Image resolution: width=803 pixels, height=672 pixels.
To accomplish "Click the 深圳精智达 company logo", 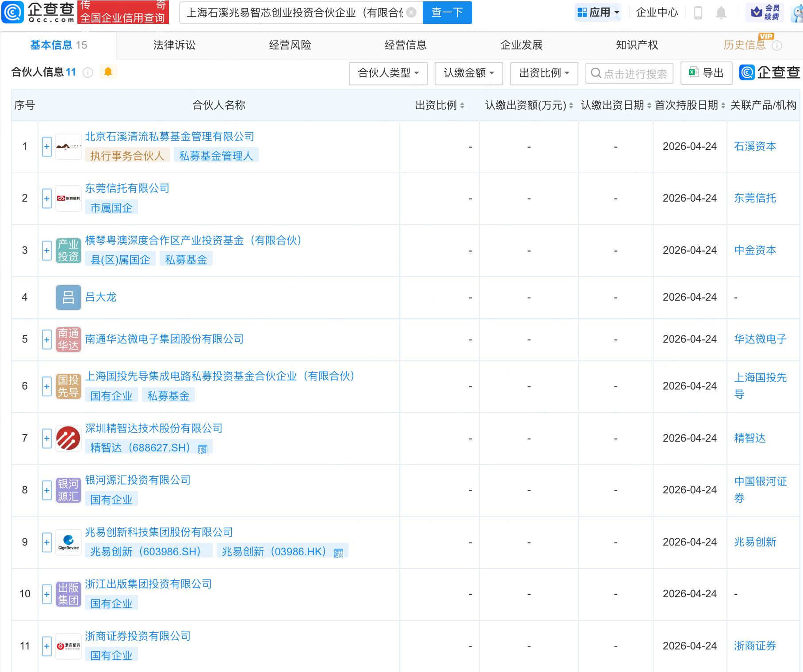I will tap(69, 438).
